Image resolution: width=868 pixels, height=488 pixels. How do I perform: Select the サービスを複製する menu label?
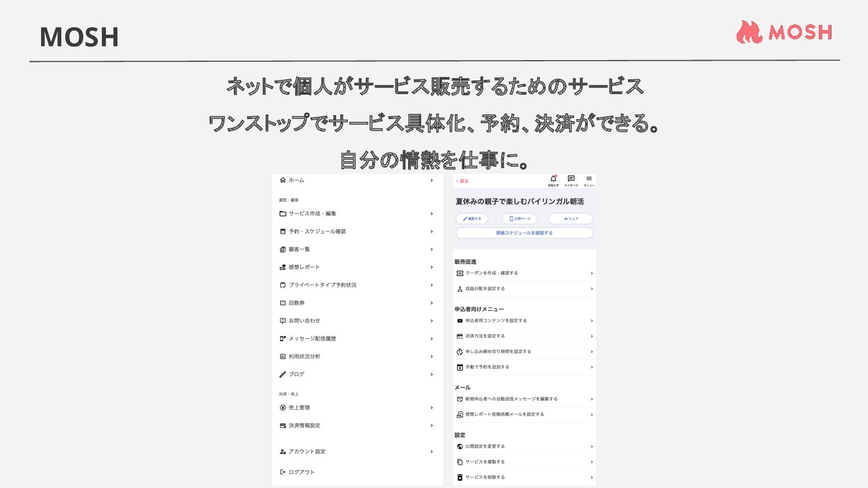coord(485,462)
